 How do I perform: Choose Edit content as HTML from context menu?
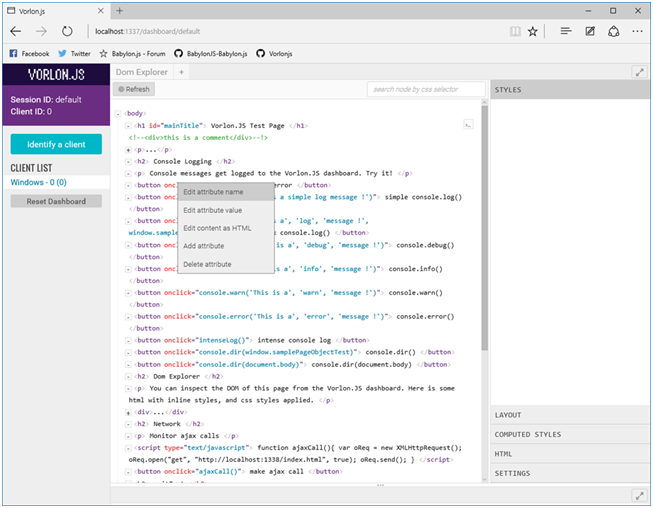tap(226, 228)
